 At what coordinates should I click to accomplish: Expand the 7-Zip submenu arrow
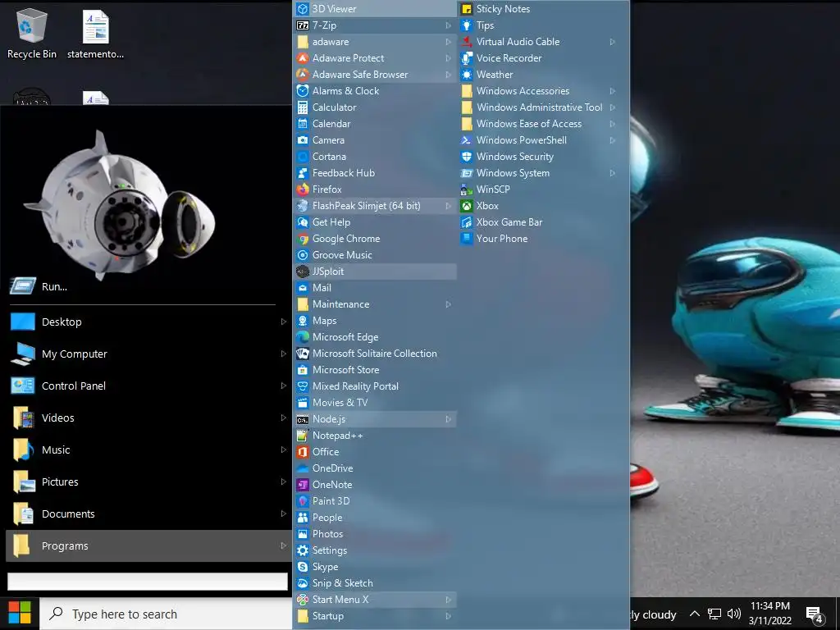(x=449, y=25)
